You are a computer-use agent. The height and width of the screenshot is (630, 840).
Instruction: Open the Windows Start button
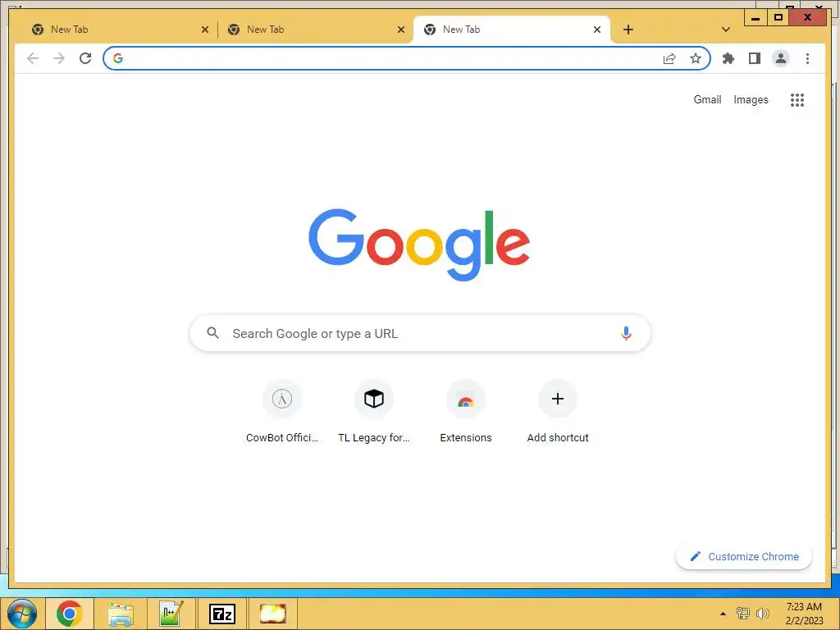pyautogui.click(x=22, y=614)
